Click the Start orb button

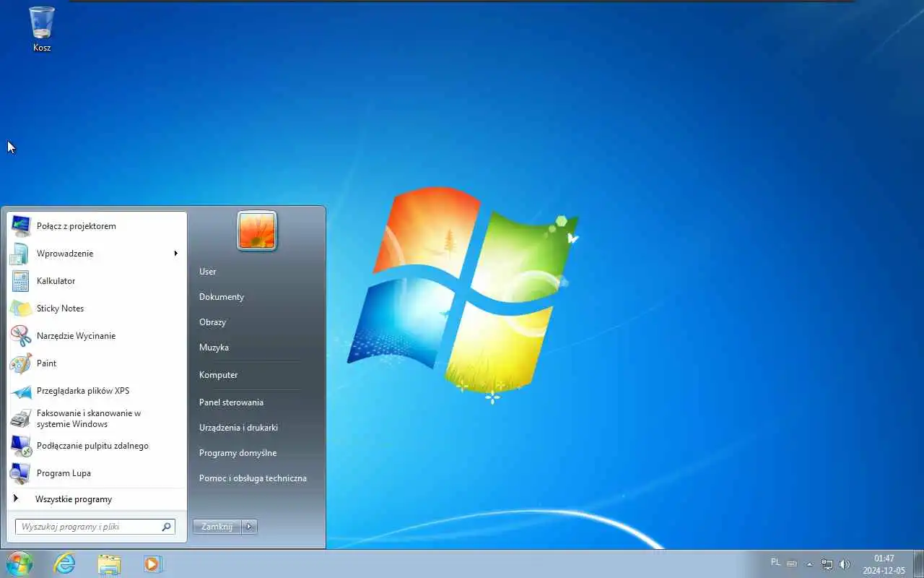pyautogui.click(x=19, y=564)
